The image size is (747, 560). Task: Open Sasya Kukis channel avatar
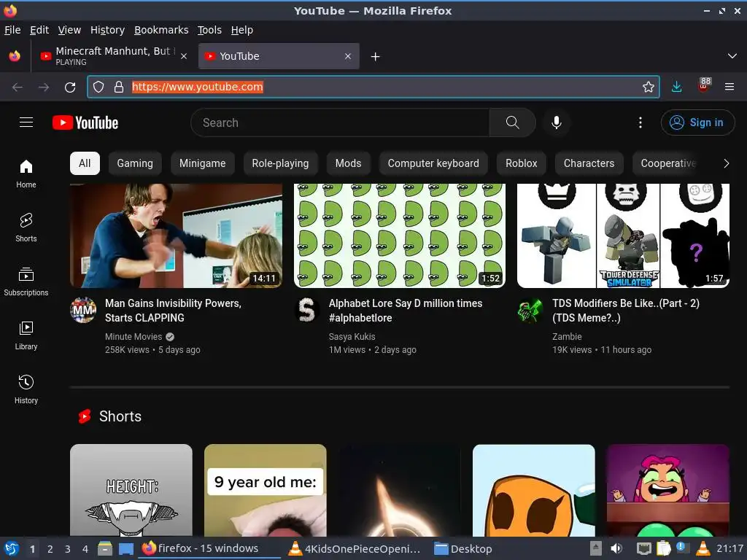307,310
